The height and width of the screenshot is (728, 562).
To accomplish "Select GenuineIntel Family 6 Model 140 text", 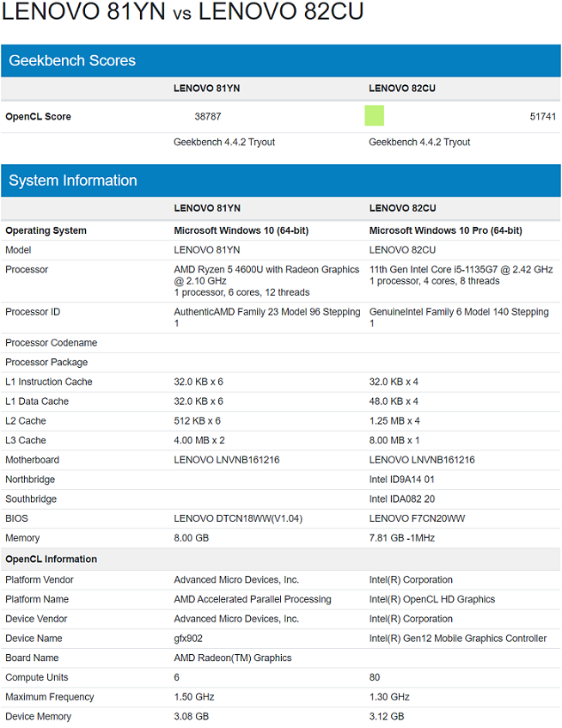I will [439, 312].
